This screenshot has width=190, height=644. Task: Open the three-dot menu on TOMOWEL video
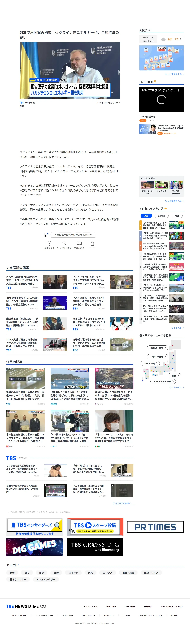click(178, 91)
